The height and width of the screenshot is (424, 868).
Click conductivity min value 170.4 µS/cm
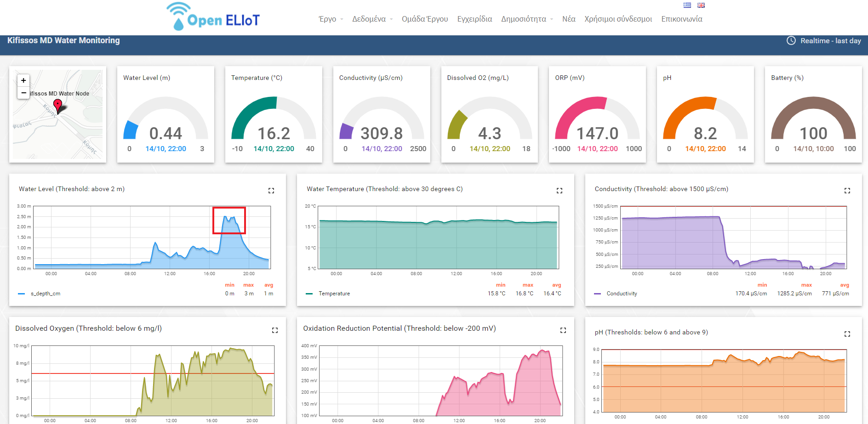point(751,294)
